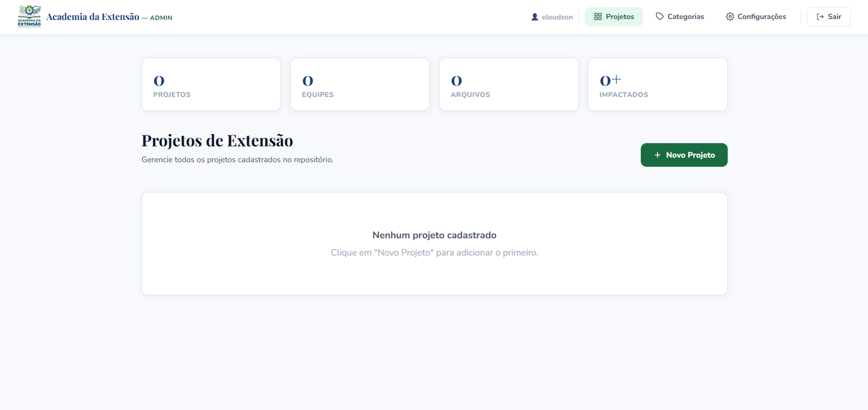Click the 'Clique em "Novo Projeto"' hint text
868x410 pixels.
click(435, 253)
